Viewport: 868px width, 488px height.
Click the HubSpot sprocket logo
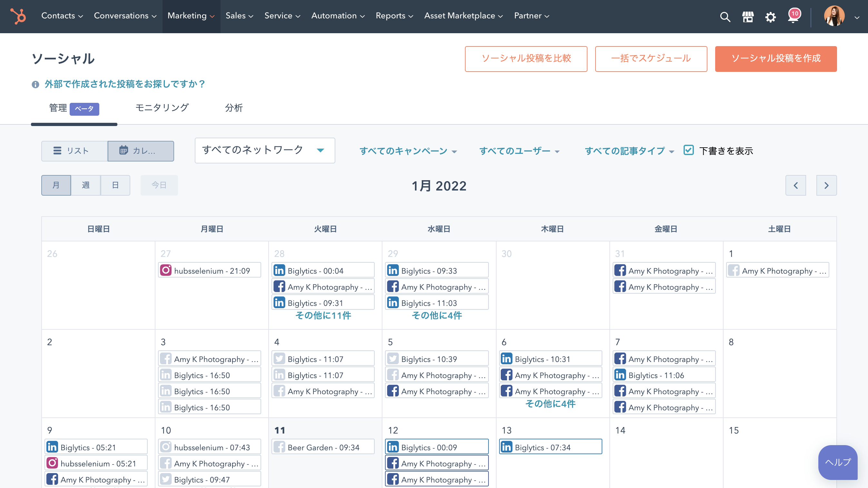tap(18, 16)
